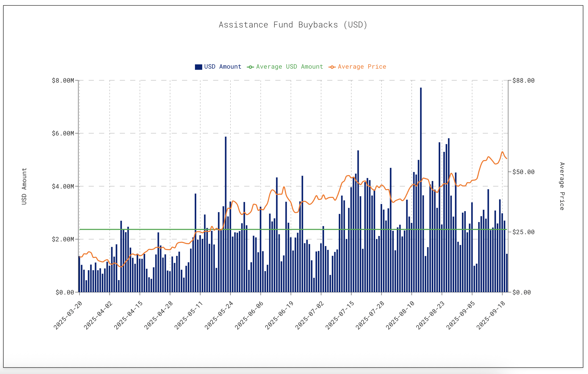Click the orange Average Price legend marker
Image resolution: width=588 pixels, height=374 pixels.
(332, 67)
